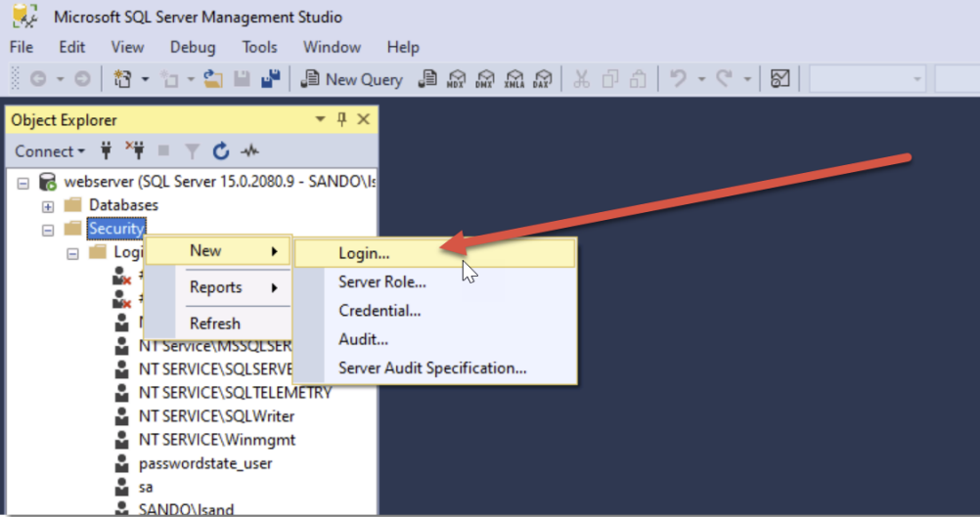Open the Help menu
Screen dimensions: 980x517
[403, 48]
